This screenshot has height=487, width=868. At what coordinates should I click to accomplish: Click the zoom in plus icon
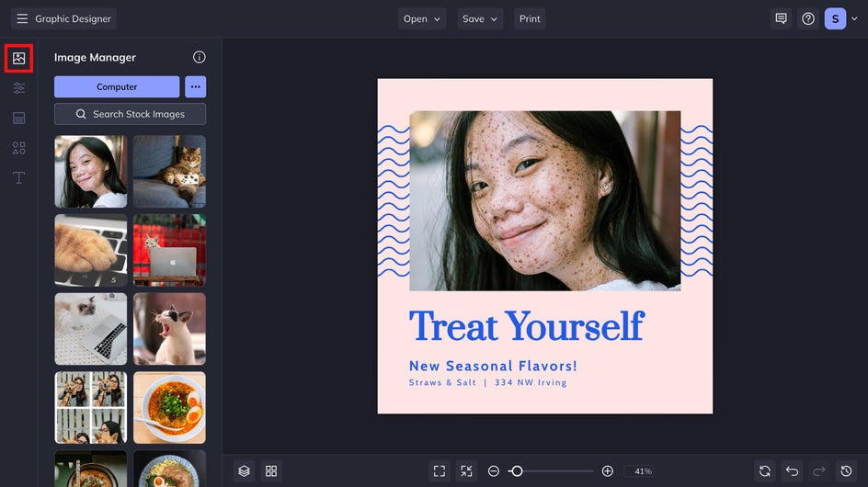(x=607, y=471)
